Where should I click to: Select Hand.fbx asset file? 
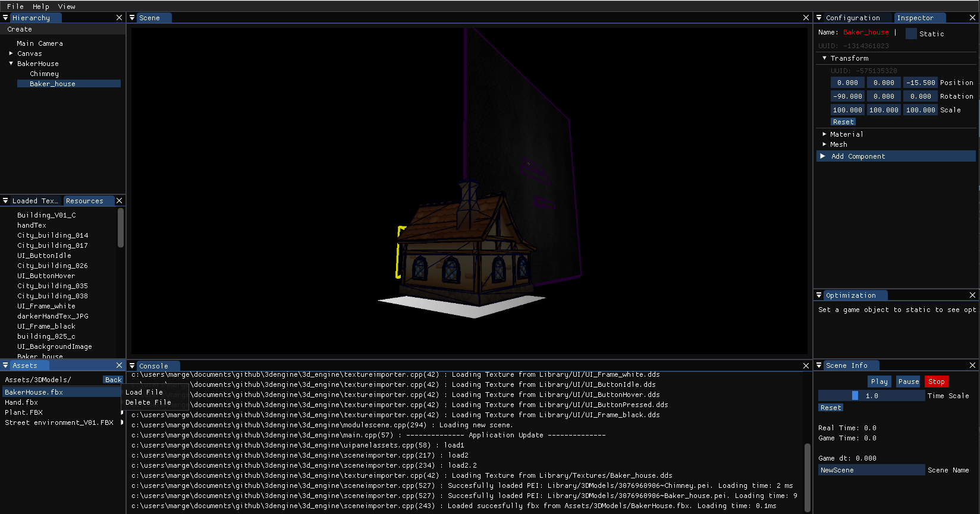pyautogui.click(x=21, y=402)
